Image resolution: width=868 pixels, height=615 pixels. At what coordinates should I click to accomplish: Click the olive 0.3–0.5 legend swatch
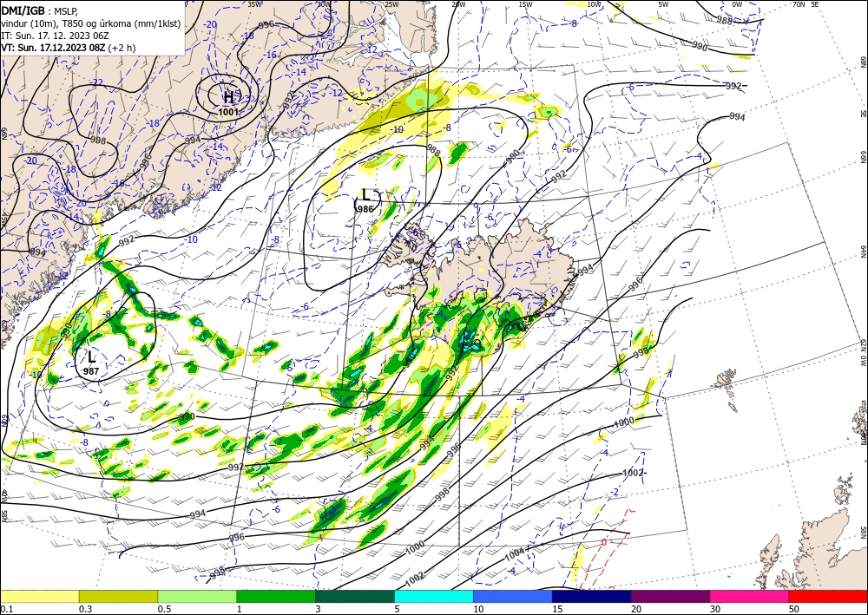click(x=118, y=596)
